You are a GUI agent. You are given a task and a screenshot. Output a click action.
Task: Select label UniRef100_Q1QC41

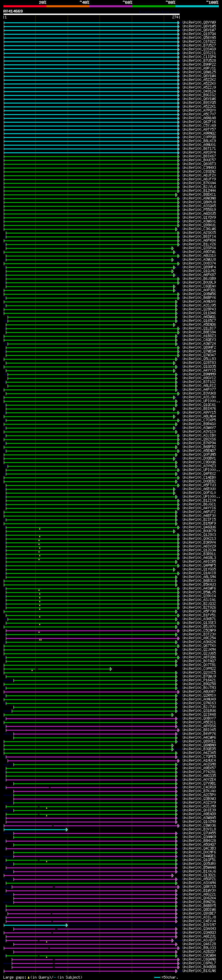(199, 405)
